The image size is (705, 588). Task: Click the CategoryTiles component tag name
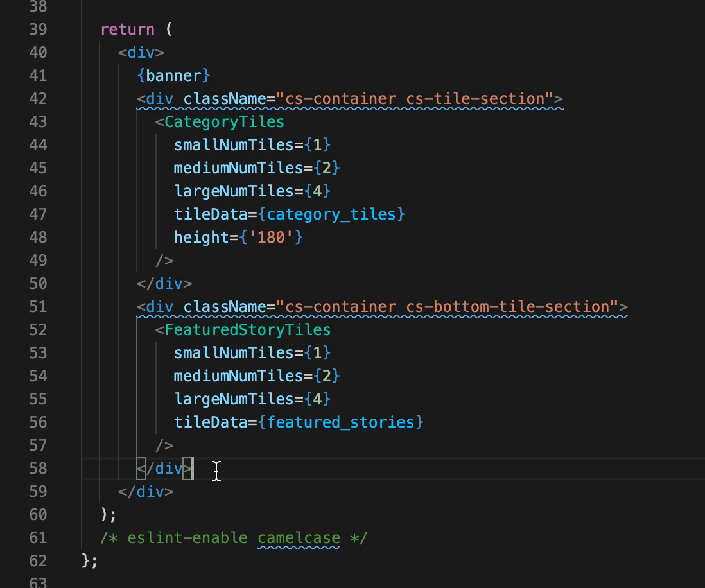pyautogui.click(x=224, y=122)
